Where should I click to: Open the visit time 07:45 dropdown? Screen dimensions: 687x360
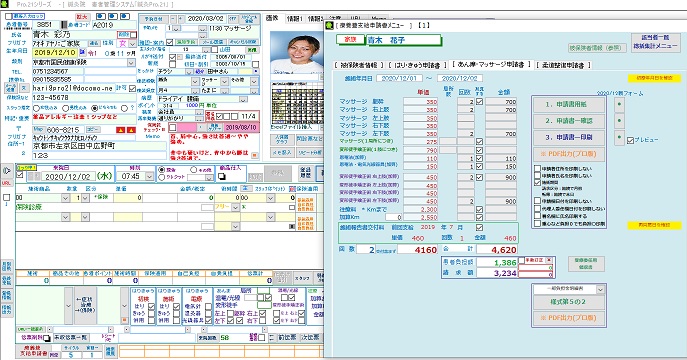pyautogui.click(x=149, y=176)
